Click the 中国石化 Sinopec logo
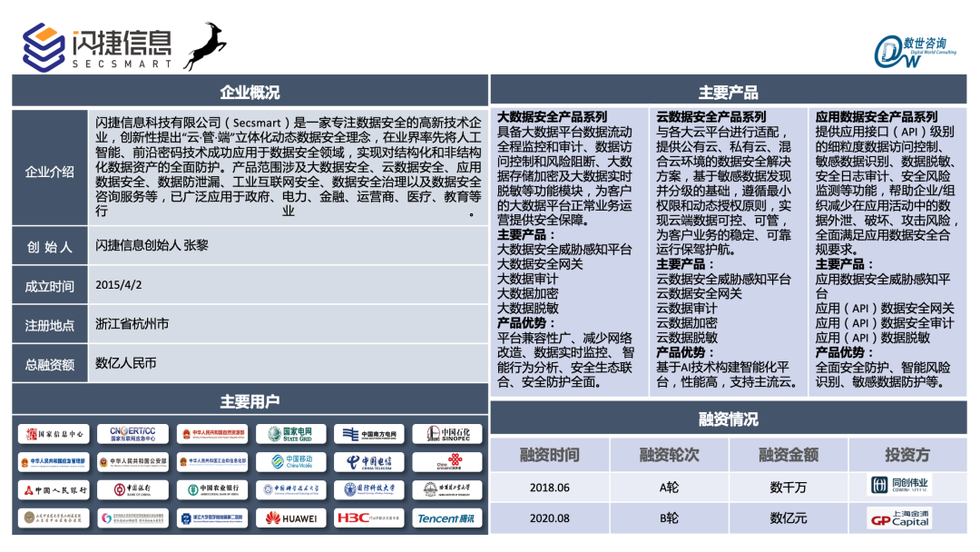Screen dimensions: 980x552 pyautogui.click(x=447, y=434)
